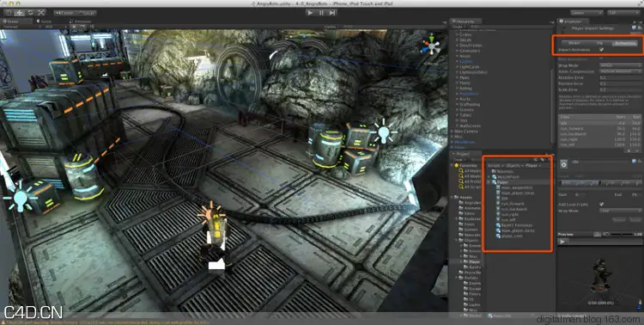This screenshot has width=644, height=325.
Task: Open the Model import tab
Action: pos(574,43)
